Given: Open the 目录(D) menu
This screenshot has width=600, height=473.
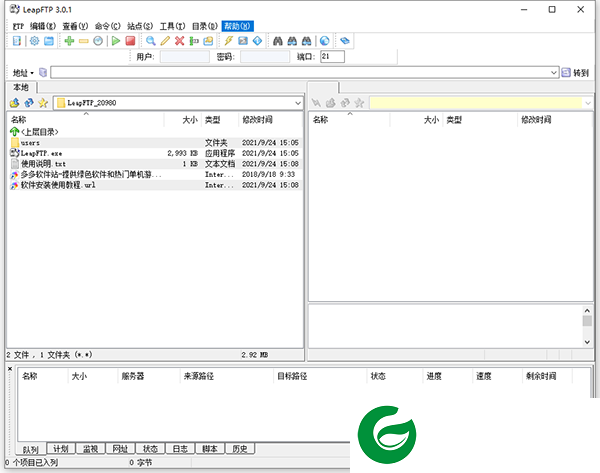Looking at the screenshot, I should 205,26.
